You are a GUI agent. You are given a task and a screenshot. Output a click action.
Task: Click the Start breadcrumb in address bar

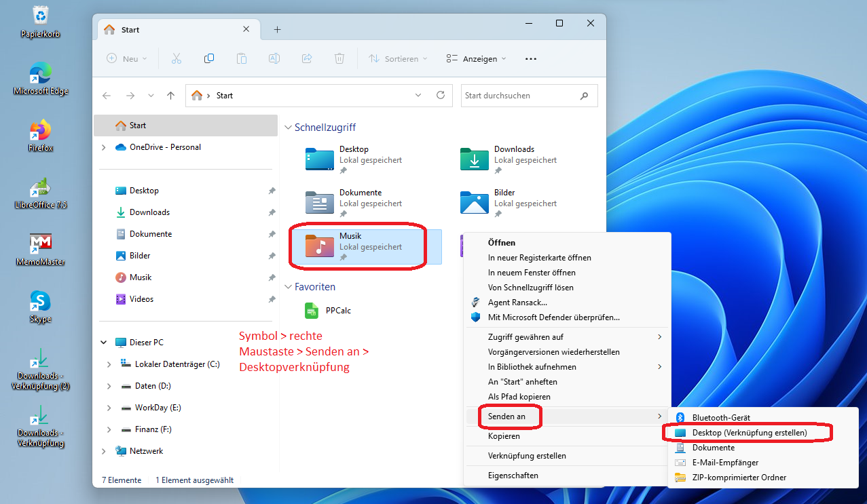[x=225, y=96]
